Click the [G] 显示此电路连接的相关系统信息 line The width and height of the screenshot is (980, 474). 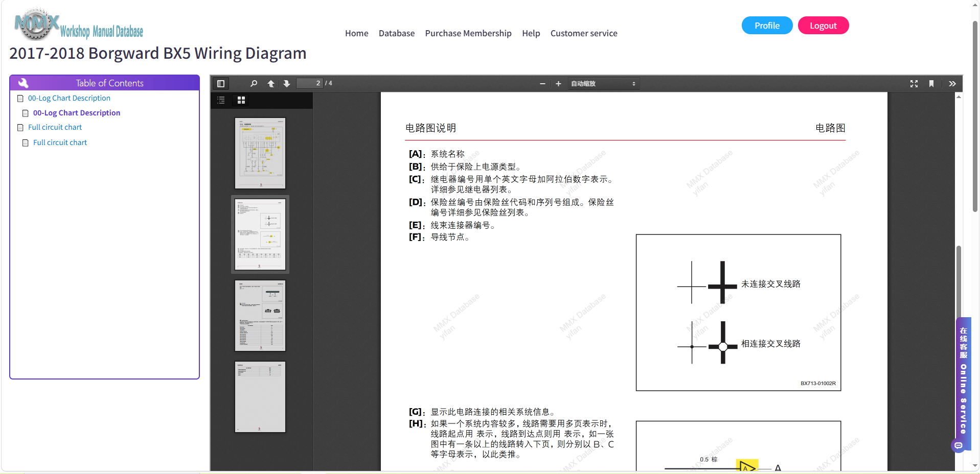click(x=482, y=412)
